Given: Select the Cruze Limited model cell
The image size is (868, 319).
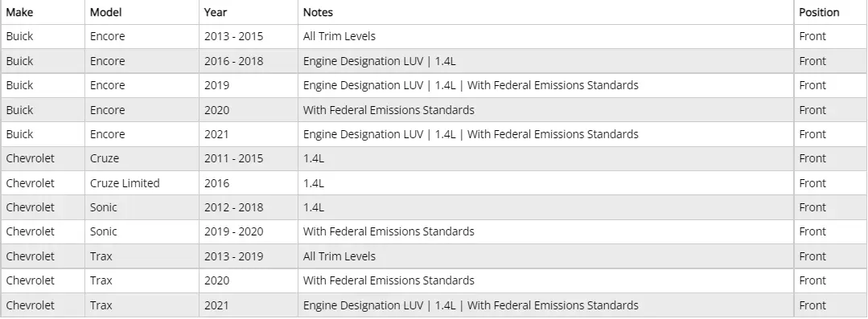Looking at the screenshot, I should point(142,183).
